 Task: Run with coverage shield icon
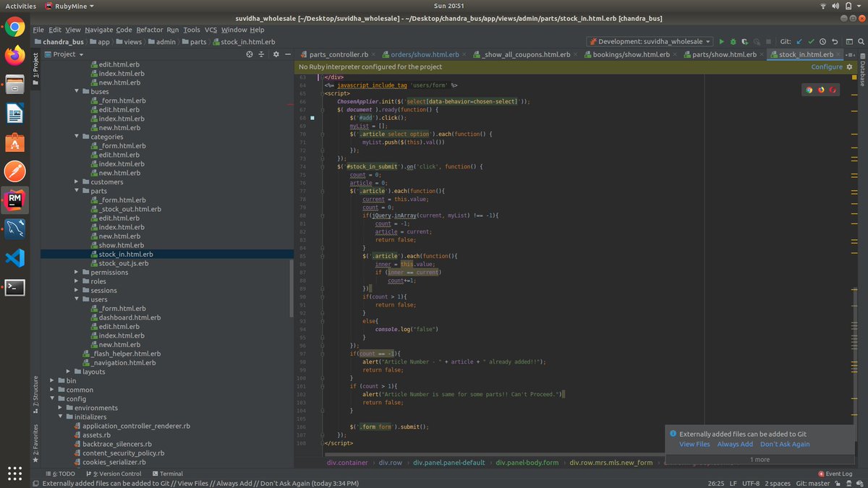(x=746, y=42)
